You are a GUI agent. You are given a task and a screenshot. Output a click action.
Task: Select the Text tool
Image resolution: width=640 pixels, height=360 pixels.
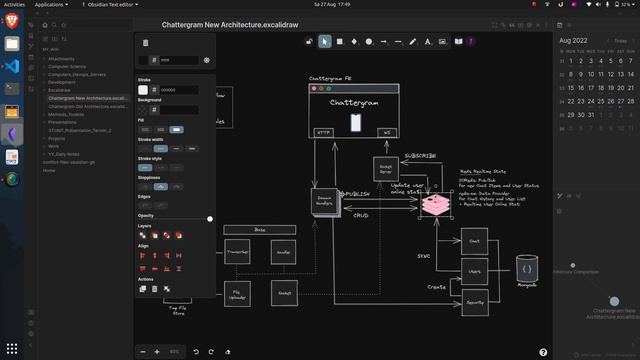(x=427, y=42)
